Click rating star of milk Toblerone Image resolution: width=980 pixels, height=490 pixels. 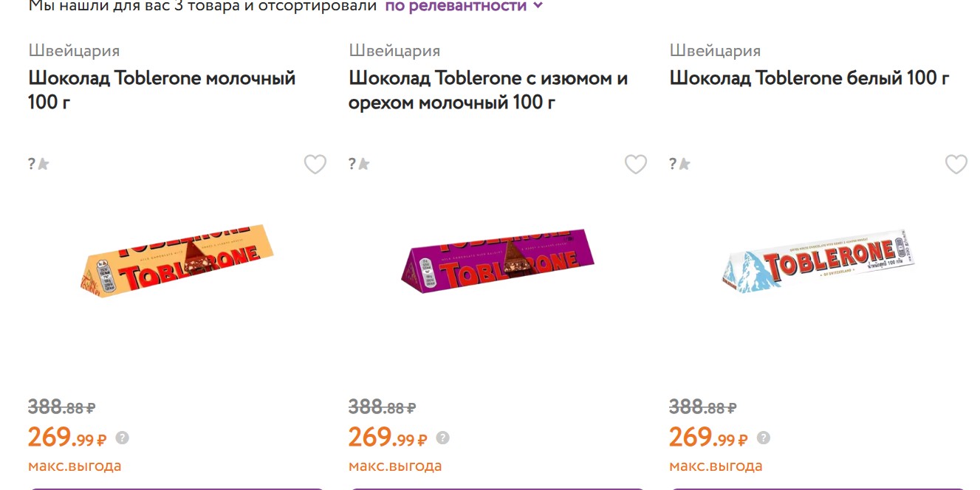43,164
